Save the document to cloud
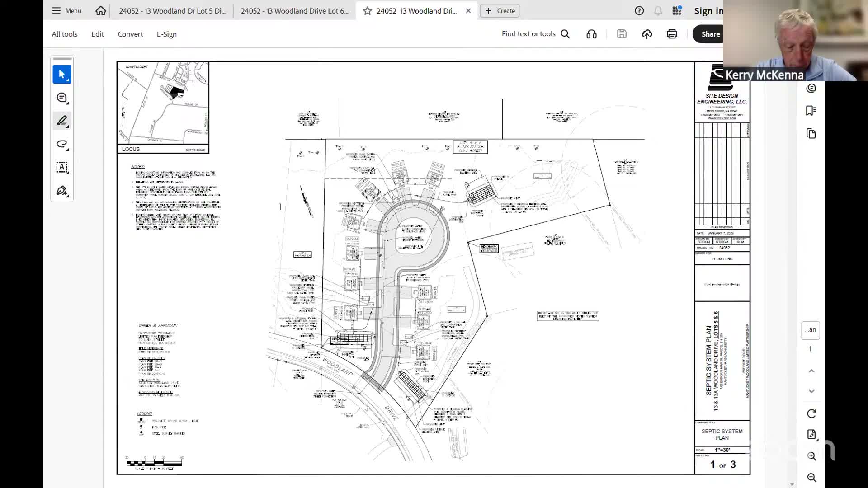Image resolution: width=868 pixels, height=488 pixels. [646, 34]
